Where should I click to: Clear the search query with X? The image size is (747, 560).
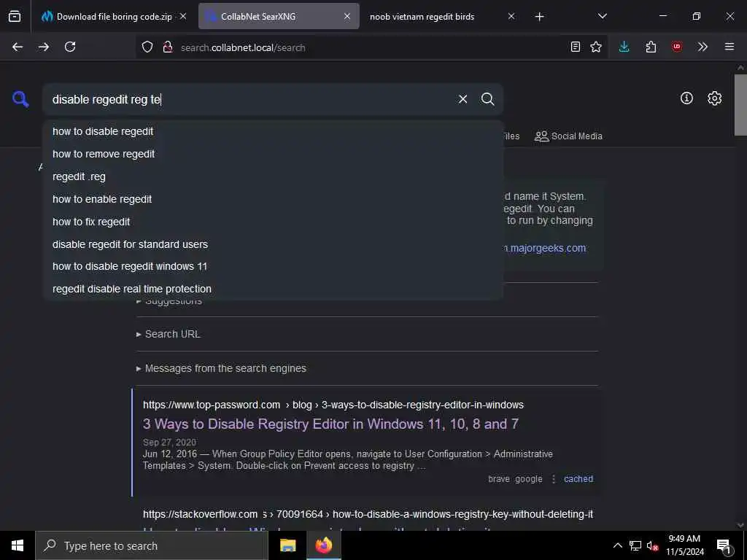(462, 99)
